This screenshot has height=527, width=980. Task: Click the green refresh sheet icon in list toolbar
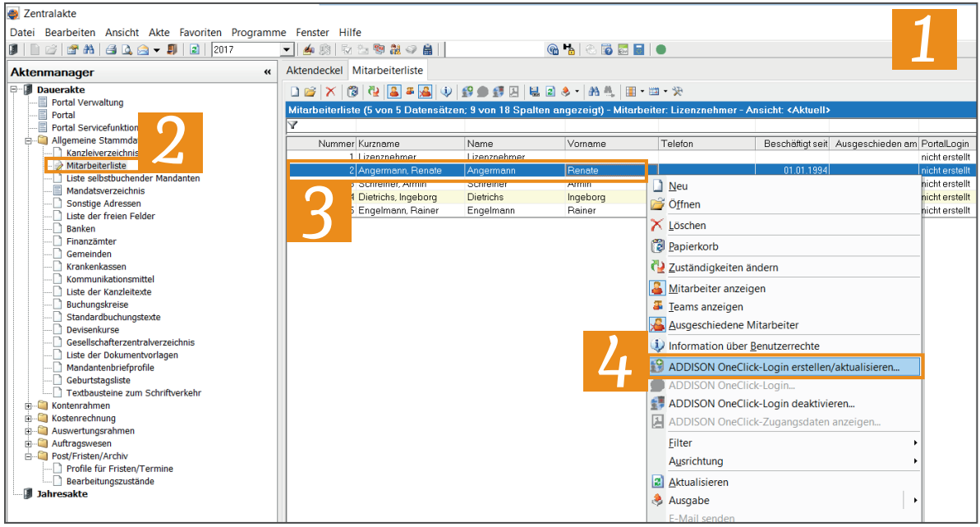click(x=550, y=92)
